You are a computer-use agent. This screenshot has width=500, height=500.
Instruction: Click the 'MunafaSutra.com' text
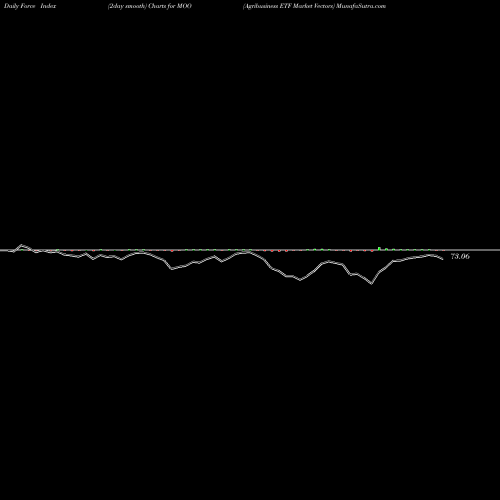click(x=361, y=6)
